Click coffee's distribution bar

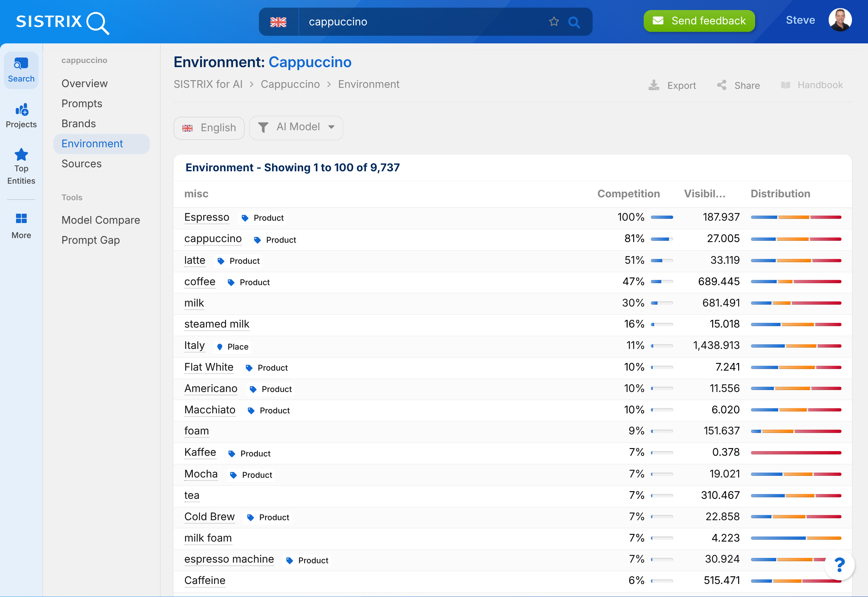pyautogui.click(x=796, y=282)
